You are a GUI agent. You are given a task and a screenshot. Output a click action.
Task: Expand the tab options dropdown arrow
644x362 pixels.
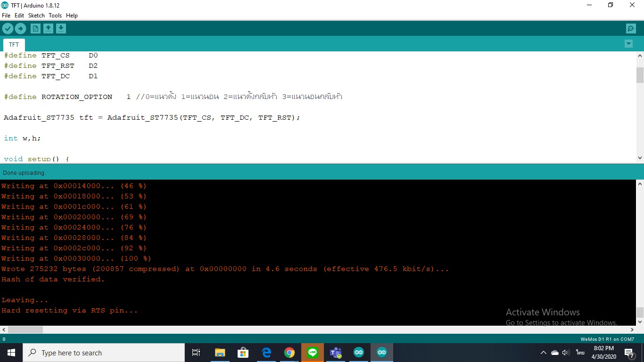click(628, 44)
